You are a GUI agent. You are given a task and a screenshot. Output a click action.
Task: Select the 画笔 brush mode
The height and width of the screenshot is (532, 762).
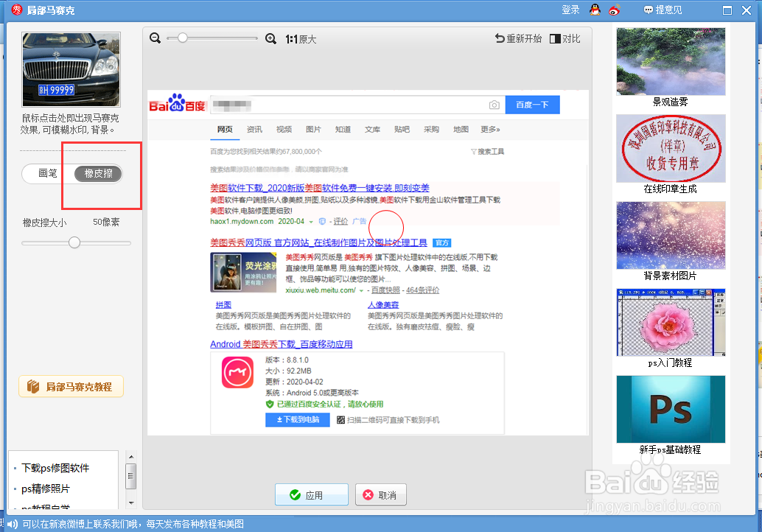click(48, 173)
